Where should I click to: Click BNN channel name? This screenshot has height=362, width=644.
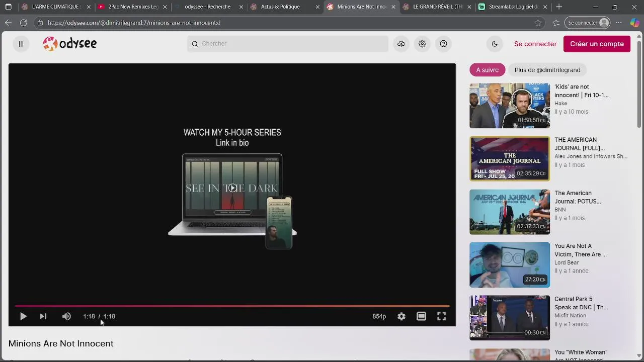[560, 209]
